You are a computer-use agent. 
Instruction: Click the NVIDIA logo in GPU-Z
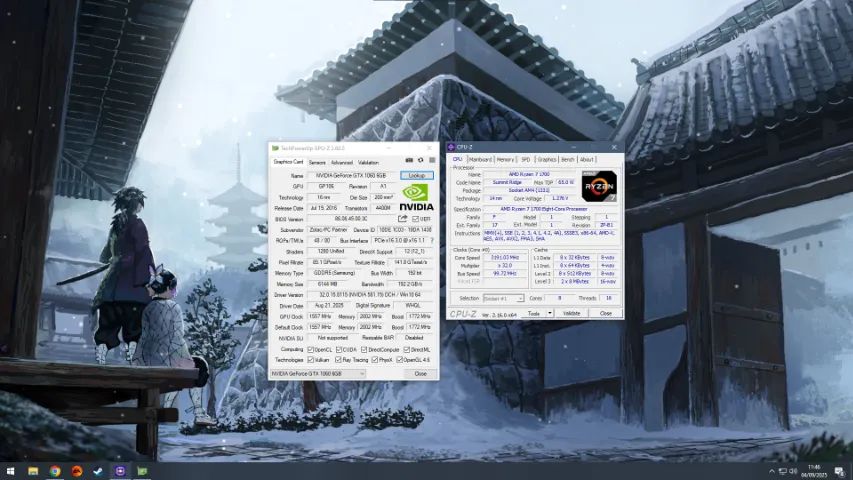click(x=417, y=198)
